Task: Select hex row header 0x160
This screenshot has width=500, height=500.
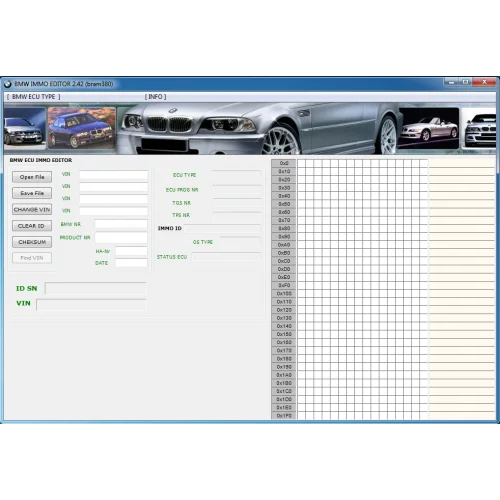Action: tap(284, 342)
